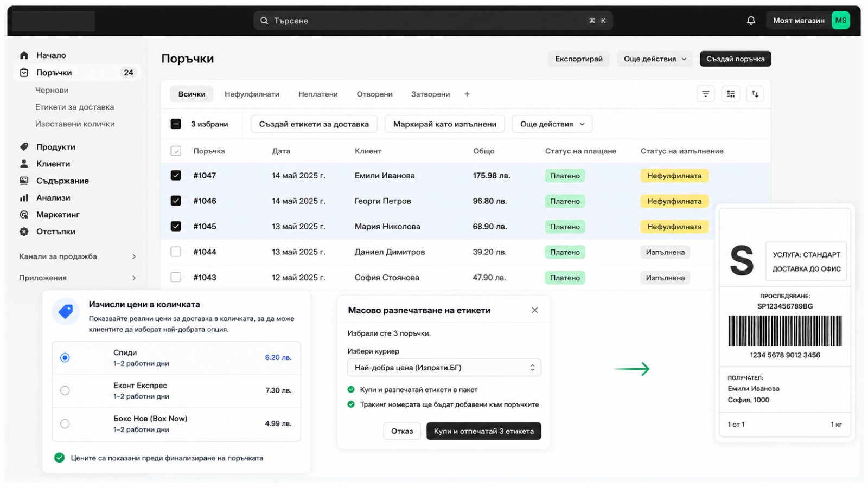Focus the Търсене search field

point(433,21)
